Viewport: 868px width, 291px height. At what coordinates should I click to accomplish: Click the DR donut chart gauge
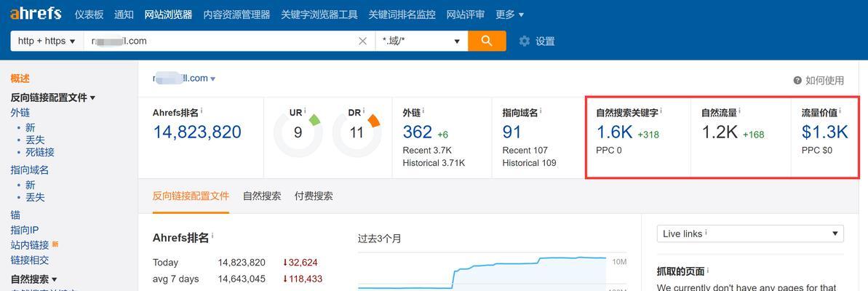click(357, 133)
